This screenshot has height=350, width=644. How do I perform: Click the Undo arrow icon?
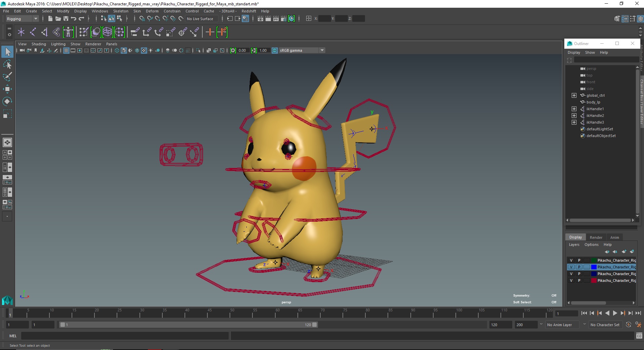click(x=73, y=19)
